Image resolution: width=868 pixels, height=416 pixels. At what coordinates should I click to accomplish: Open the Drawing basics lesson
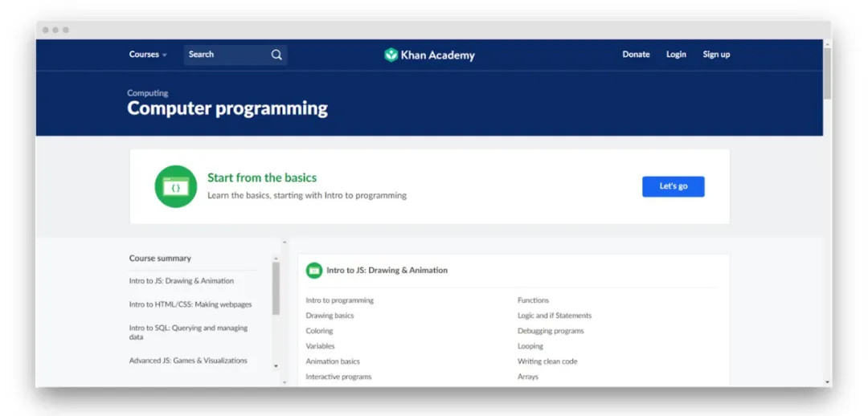click(330, 316)
